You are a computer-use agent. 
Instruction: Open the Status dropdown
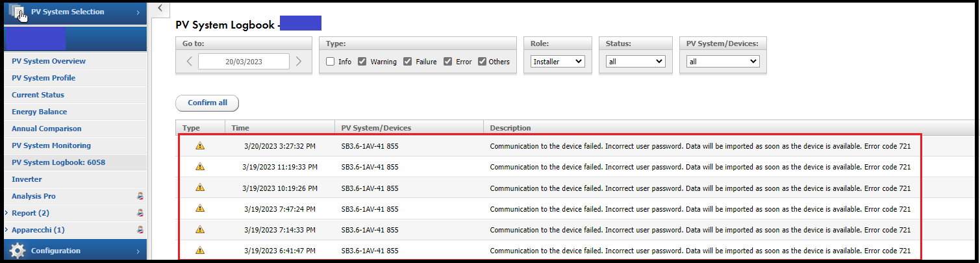point(635,62)
